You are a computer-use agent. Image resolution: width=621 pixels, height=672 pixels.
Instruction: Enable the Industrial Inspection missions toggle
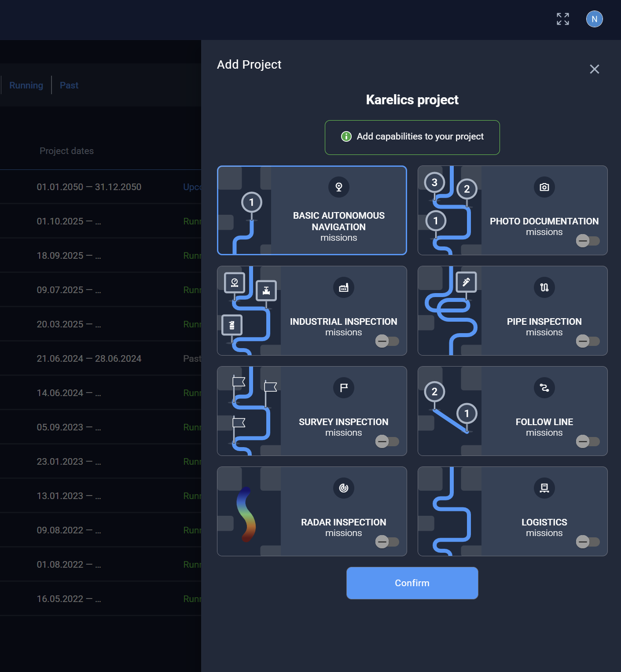coord(387,341)
